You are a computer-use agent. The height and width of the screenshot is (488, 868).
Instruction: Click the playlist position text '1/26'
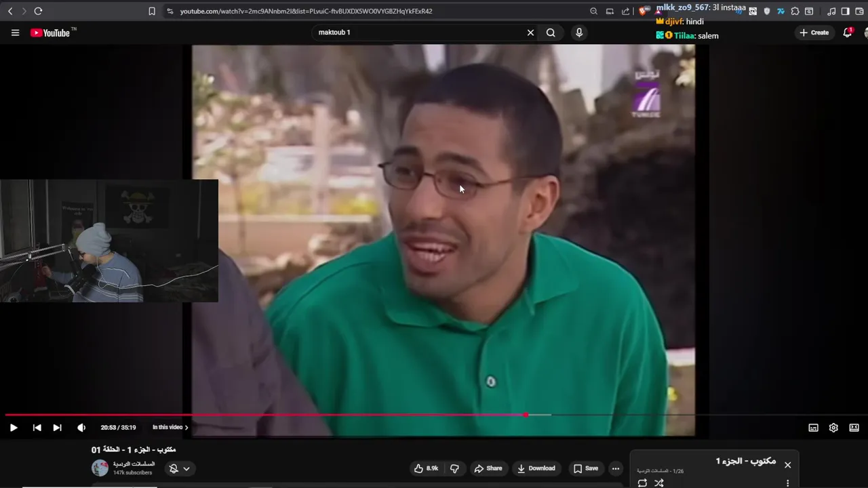point(678,471)
